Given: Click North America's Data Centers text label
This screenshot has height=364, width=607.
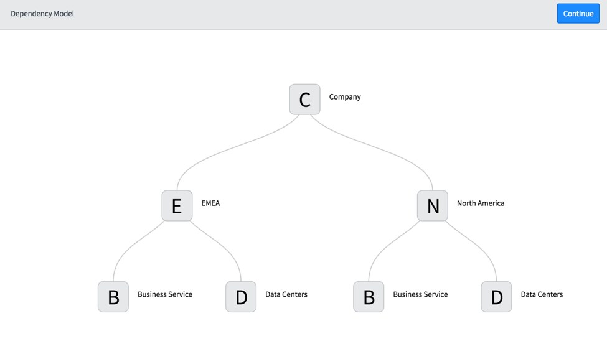Looking at the screenshot, I should [x=542, y=294].
